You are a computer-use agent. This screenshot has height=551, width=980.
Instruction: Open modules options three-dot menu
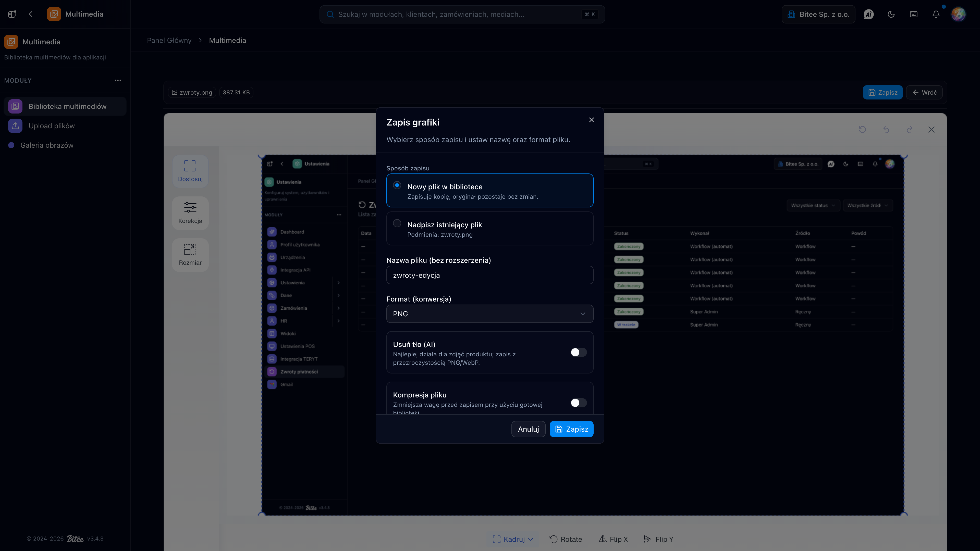tap(118, 80)
